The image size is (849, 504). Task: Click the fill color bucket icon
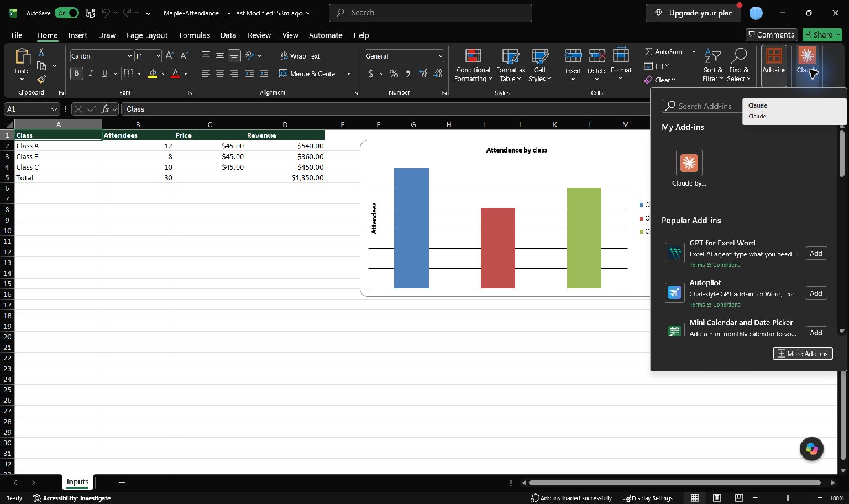point(153,73)
